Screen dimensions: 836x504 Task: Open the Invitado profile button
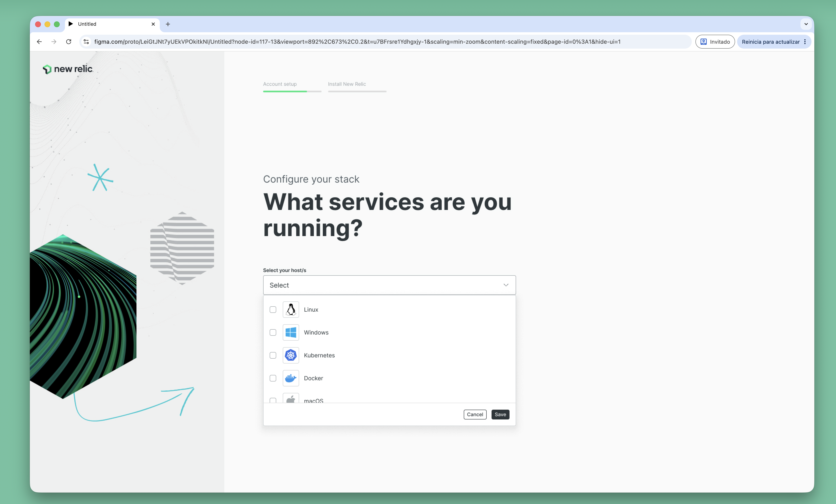pyautogui.click(x=715, y=42)
